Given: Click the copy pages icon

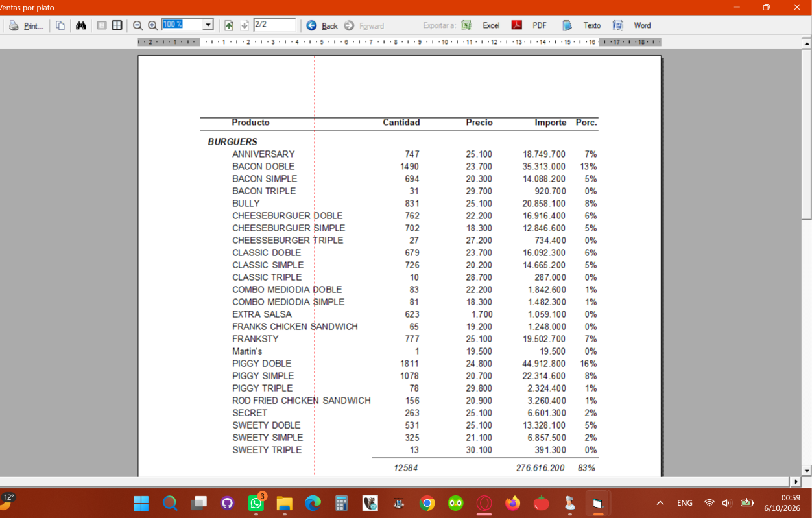Looking at the screenshot, I should tap(60, 26).
